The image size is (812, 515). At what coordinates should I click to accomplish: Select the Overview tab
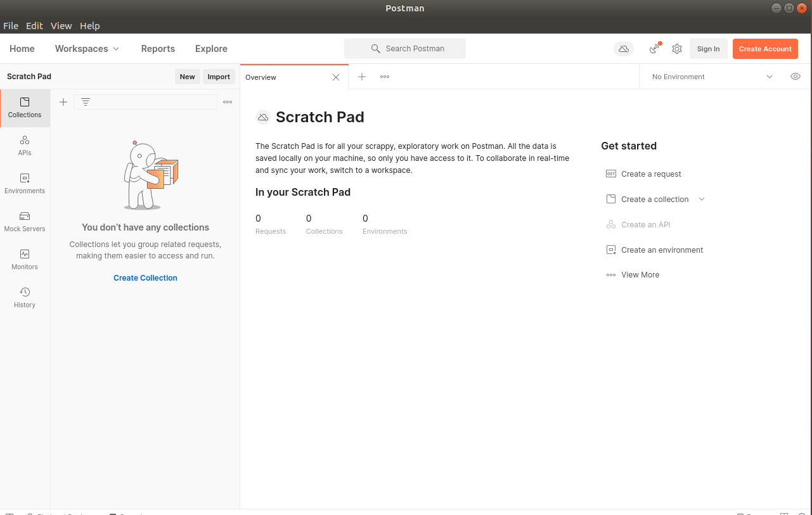click(x=294, y=77)
